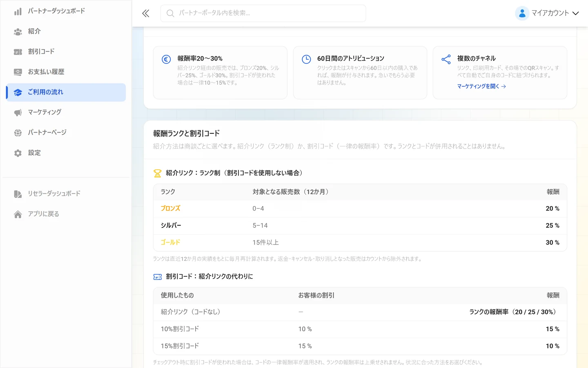Open the マーケティングを開く link
The height and width of the screenshot is (368, 588).
481,86
